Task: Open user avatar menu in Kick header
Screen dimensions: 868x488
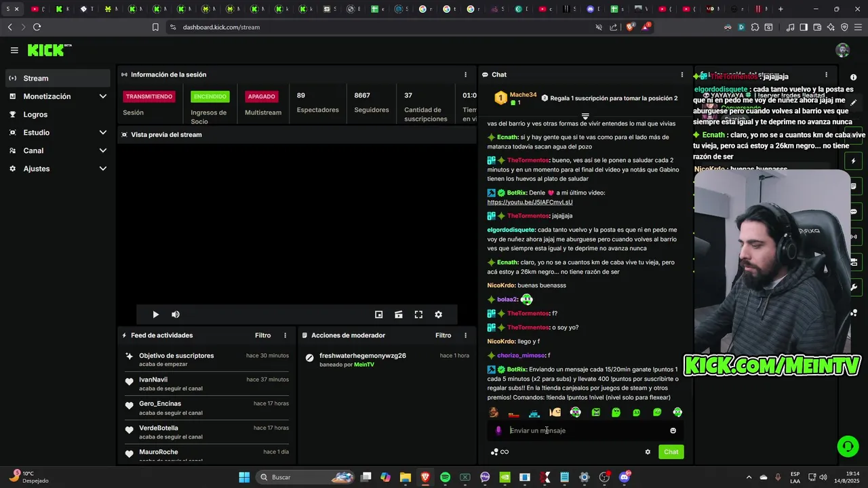Action: tap(842, 50)
